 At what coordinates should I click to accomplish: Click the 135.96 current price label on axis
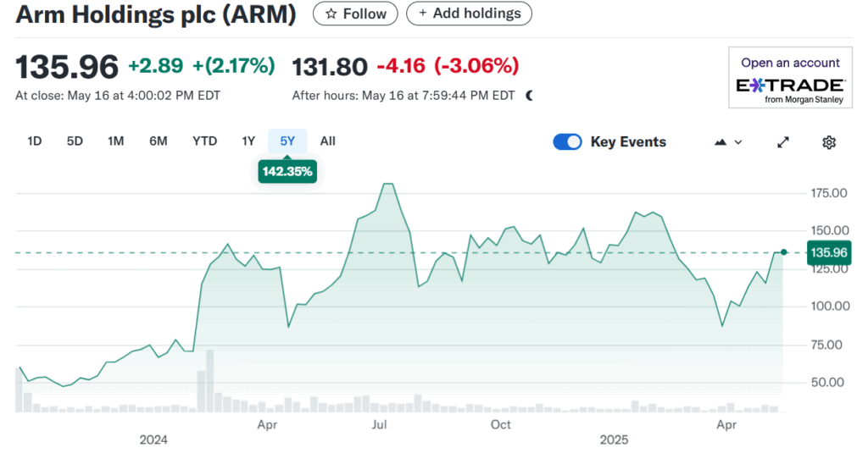(829, 253)
